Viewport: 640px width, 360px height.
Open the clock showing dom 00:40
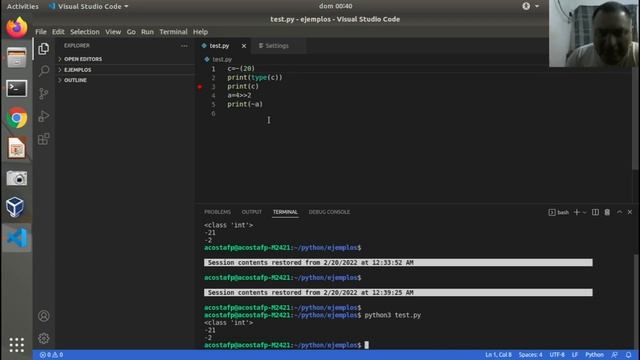click(x=336, y=6)
